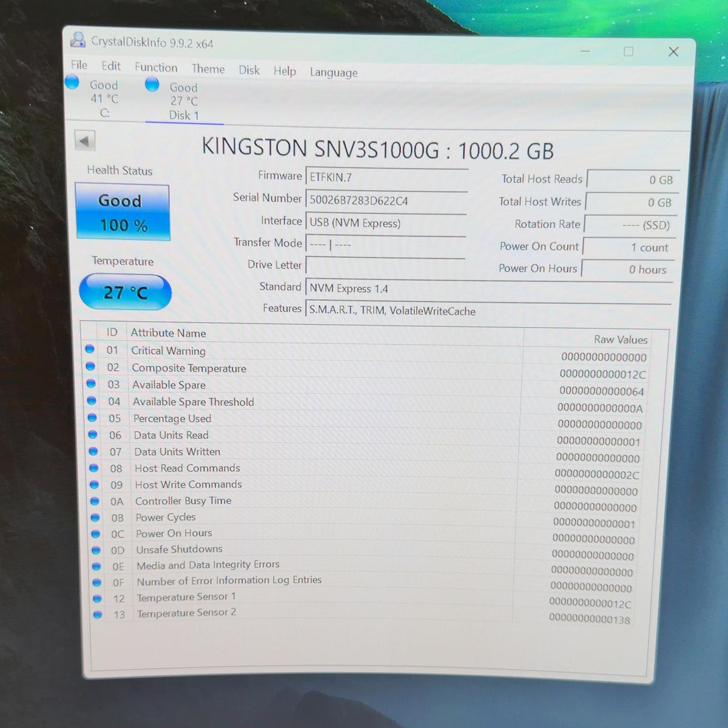Viewport: 728px width, 728px height.
Task: Click the Total Host Writes value 0 GB
Action: (x=631, y=203)
